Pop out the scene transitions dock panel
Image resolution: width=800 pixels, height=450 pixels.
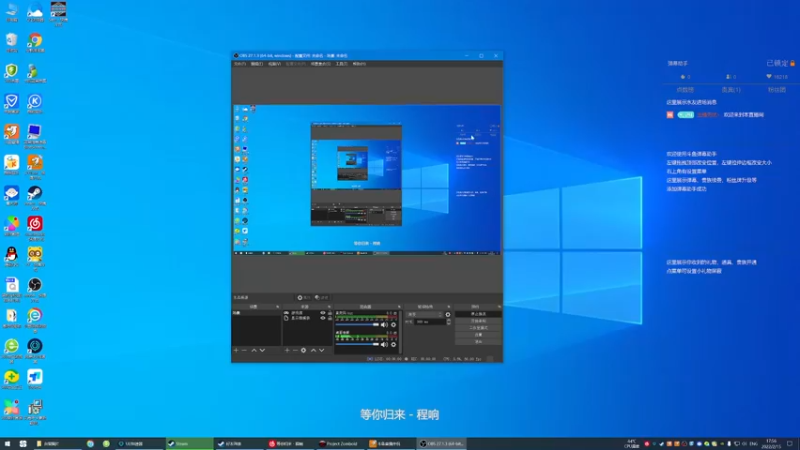click(x=449, y=307)
